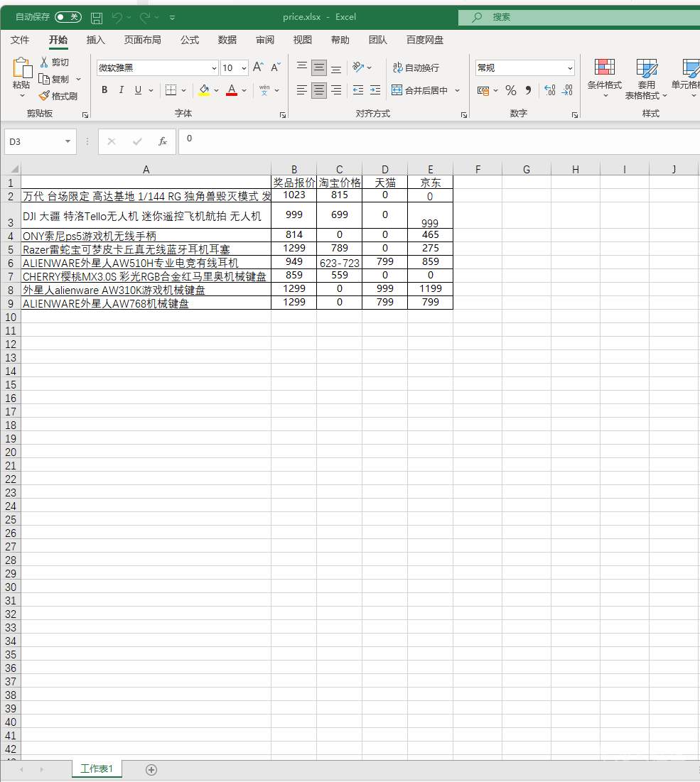Expand the text orientation dropdown
700x782 pixels.
[370, 67]
